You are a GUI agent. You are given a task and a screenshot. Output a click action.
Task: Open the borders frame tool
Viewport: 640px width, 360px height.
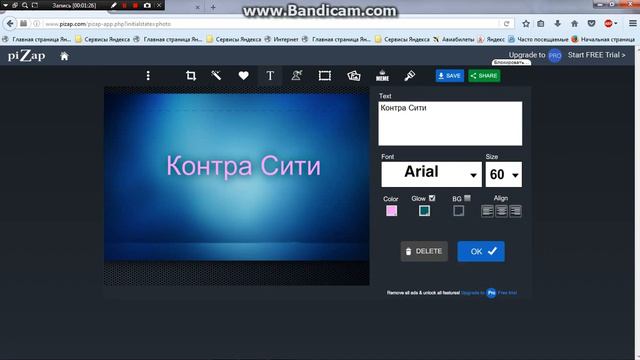tap(325, 76)
